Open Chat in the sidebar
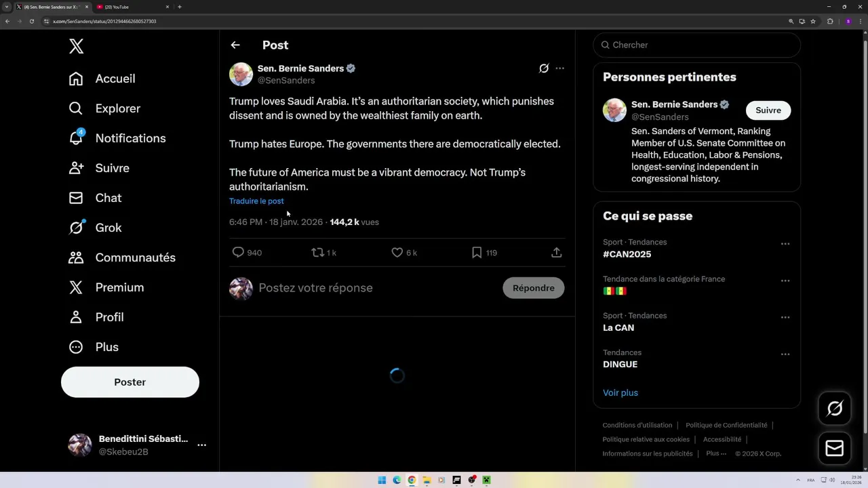The width and height of the screenshot is (868, 488). pos(95,198)
